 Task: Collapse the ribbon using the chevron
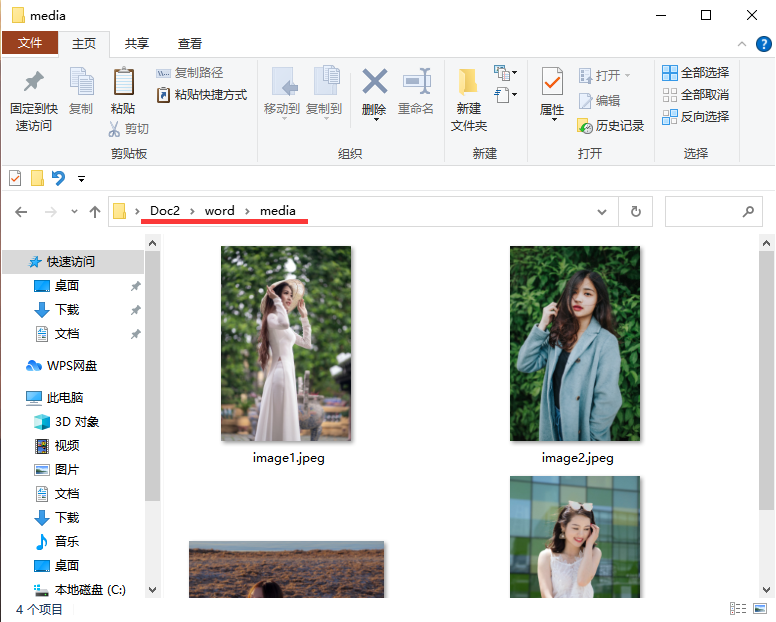tap(740, 44)
